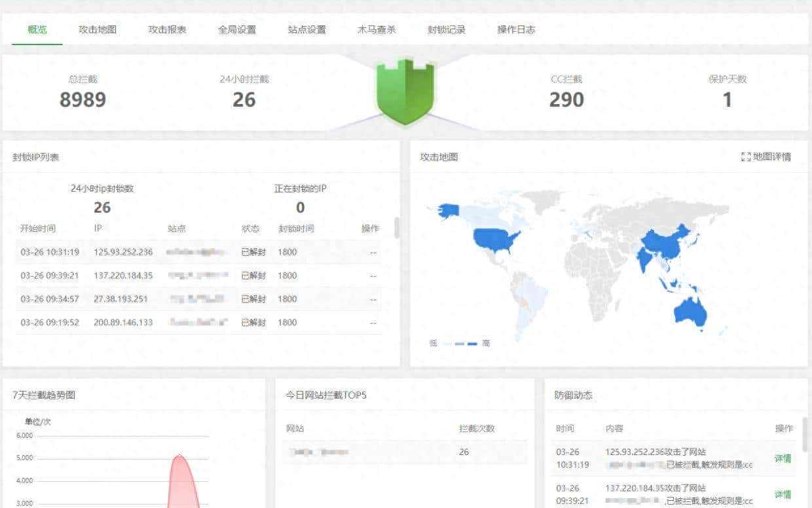Go to the 全局设置 tab
Viewport: 812px width, 508px height.
pos(237,29)
